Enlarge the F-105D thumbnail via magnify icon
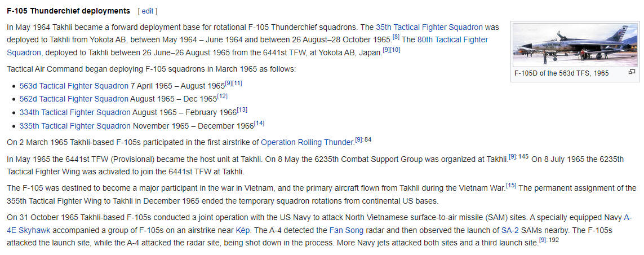 click(x=632, y=72)
